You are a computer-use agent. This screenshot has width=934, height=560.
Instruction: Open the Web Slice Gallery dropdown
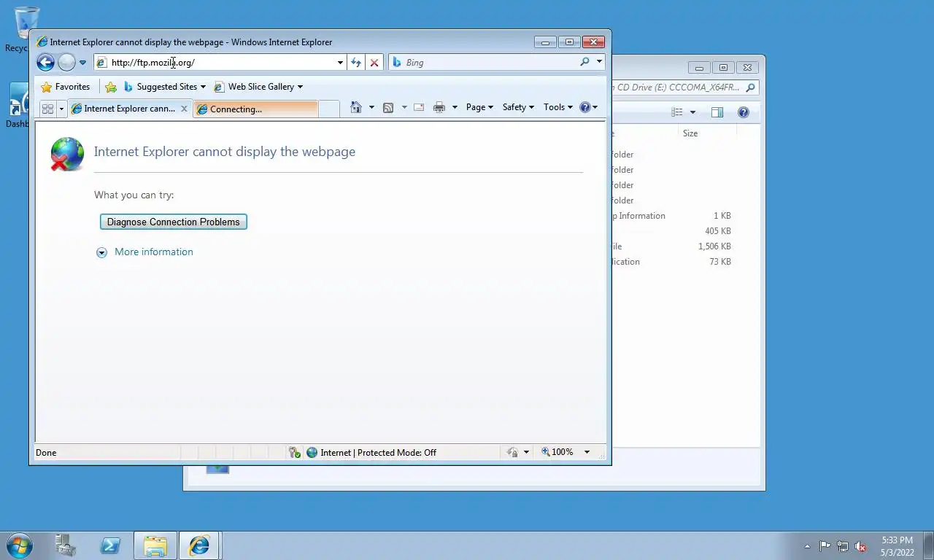pos(258,87)
